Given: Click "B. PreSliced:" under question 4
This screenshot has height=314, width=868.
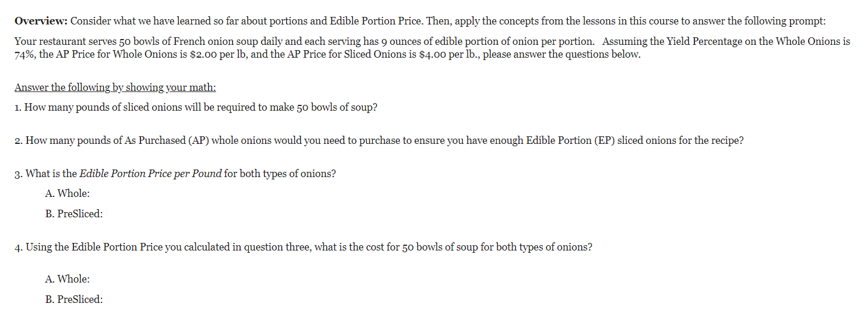Looking at the screenshot, I should pyautogui.click(x=74, y=299).
